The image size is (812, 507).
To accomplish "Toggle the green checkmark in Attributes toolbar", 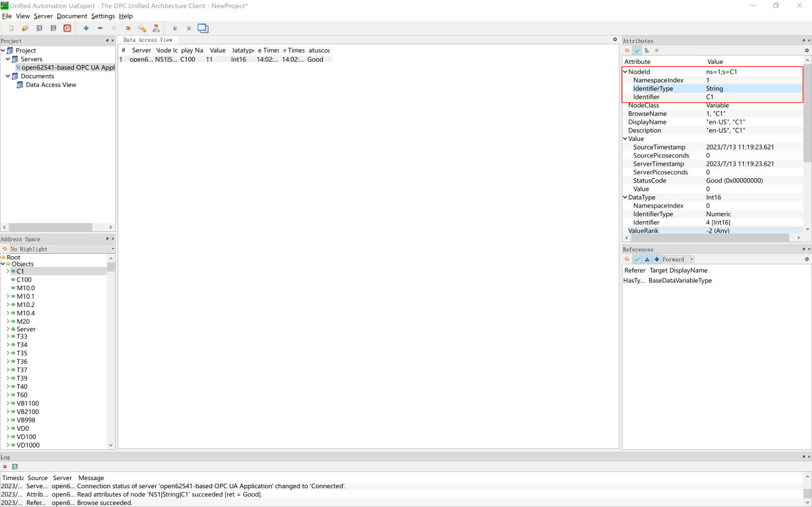I will 637,51.
